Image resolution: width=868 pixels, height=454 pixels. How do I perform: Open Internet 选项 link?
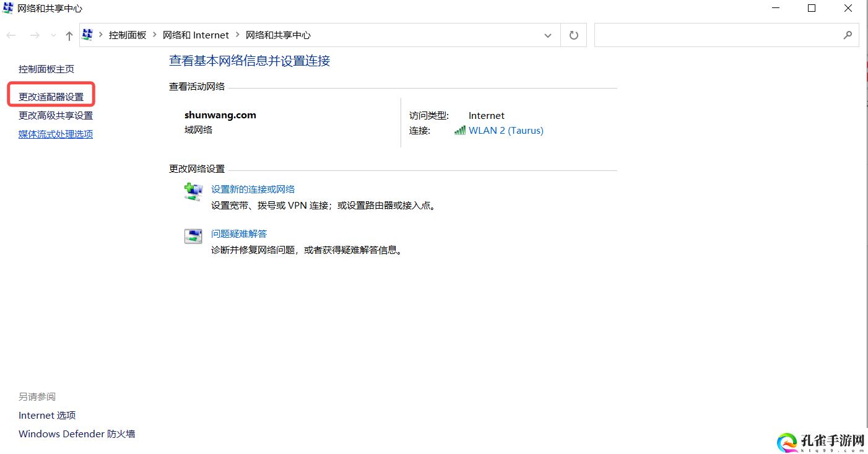(x=47, y=416)
